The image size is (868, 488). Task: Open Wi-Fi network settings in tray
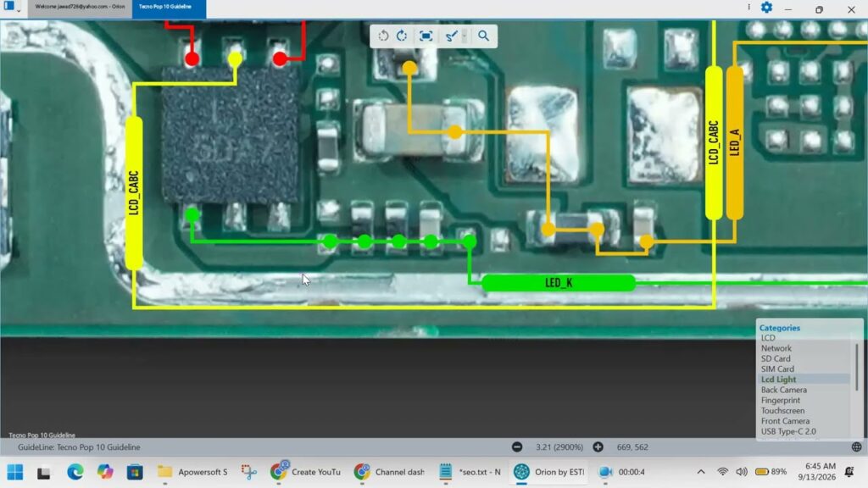click(722, 472)
